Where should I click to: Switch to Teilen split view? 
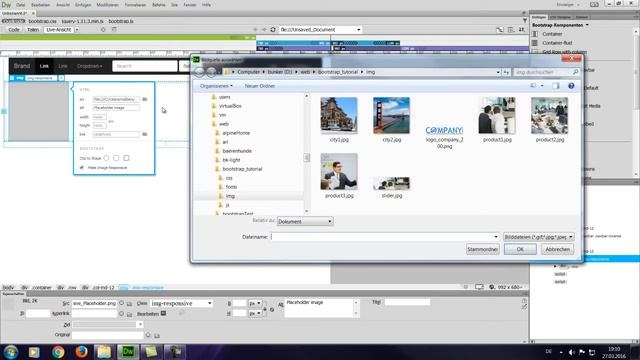coord(33,30)
